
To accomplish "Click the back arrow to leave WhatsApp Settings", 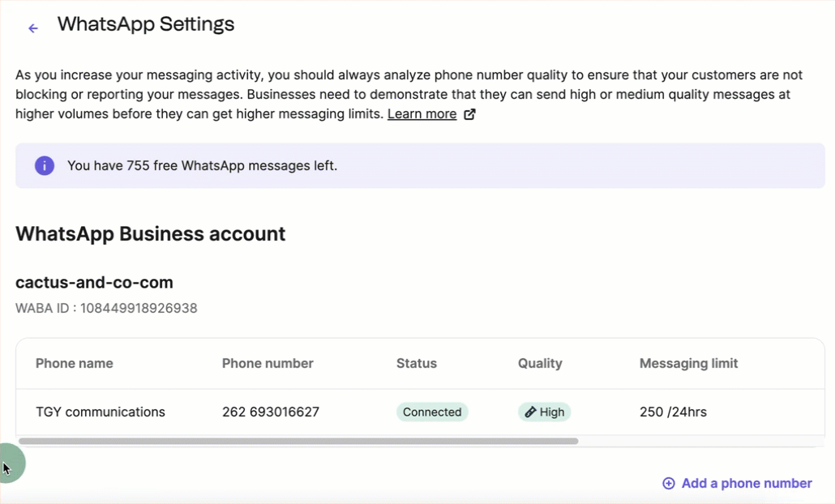I will [x=32, y=28].
